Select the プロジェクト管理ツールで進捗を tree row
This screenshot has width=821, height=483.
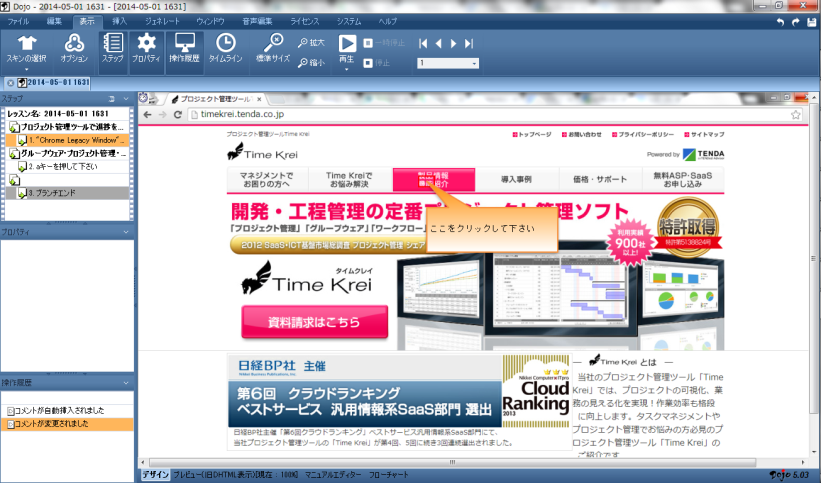pyautogui.click(x=67, y=127)
